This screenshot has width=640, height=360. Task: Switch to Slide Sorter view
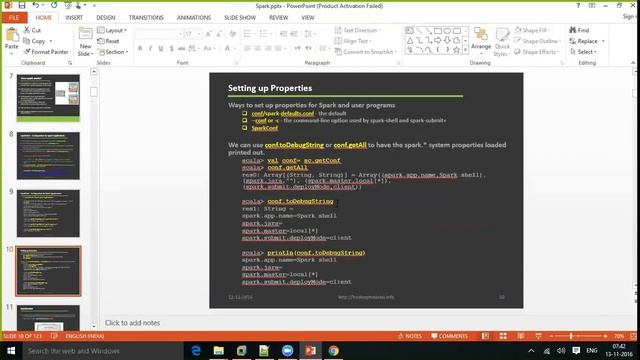point(503,336)
